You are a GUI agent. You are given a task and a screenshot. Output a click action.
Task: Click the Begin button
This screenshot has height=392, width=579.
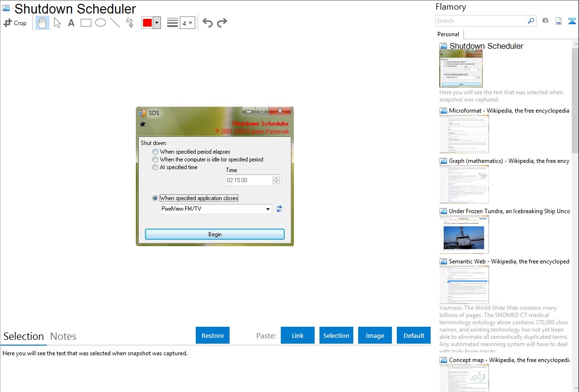(215, 234)
